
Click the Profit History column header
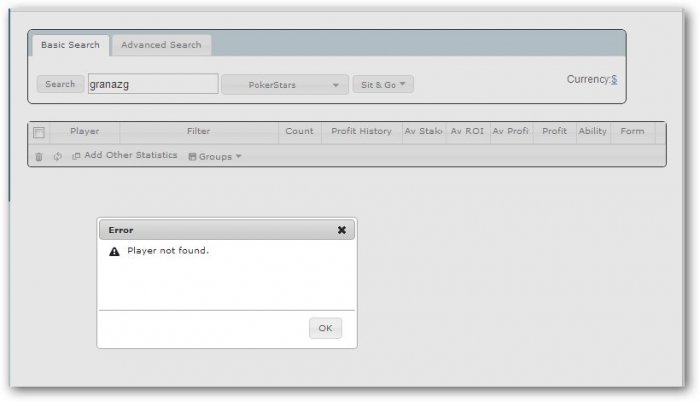[x=362, y=132]
